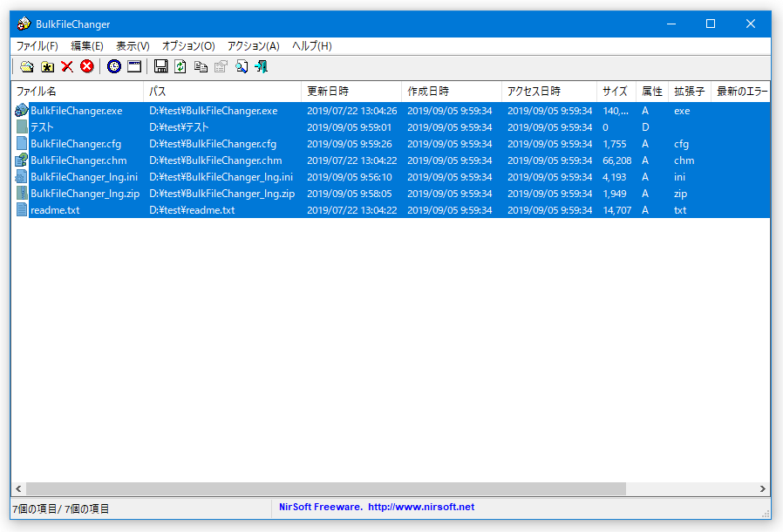
Task: Click the zip extension cell
Action: (680, 194)
